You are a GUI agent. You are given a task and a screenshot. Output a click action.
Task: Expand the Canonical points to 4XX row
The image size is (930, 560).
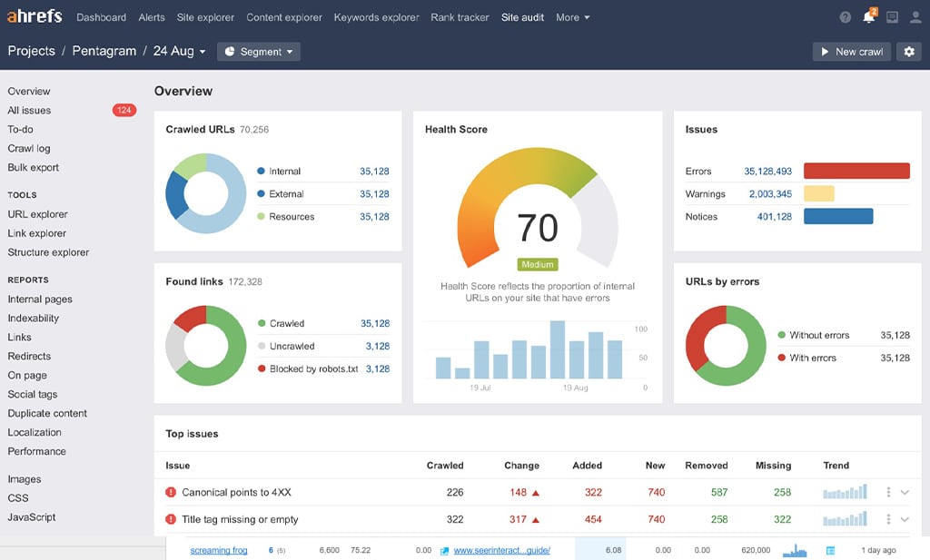coord(905,492)
